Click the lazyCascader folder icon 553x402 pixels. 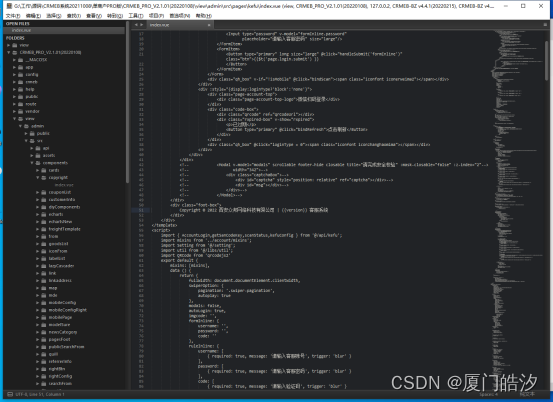[x=44, y=266]
